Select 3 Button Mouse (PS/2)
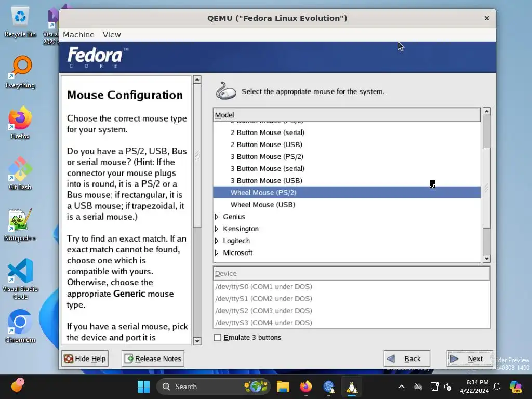Viewport: 532px width, 399px height. coord(347,156)
